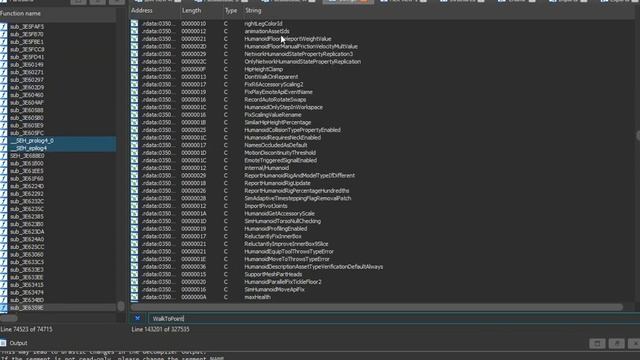
Task: Click the string icon beside internalHumanoid
Action: 134,168
